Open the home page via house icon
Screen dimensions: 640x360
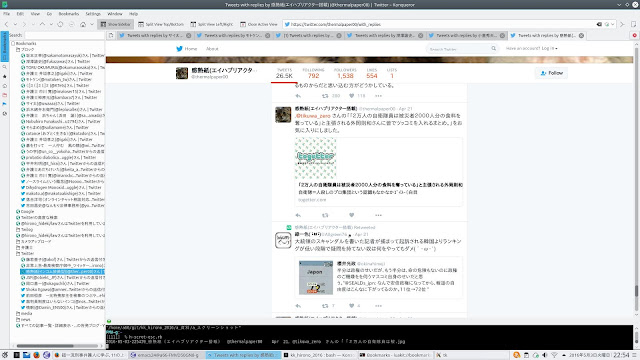[x=83, y=24]
